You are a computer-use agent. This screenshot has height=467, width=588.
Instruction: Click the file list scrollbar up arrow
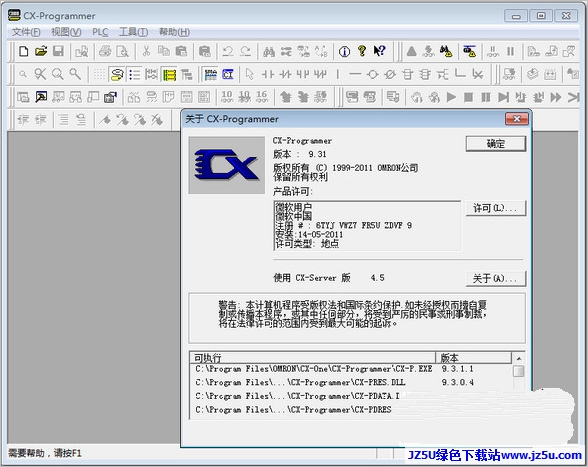(519, 359)
